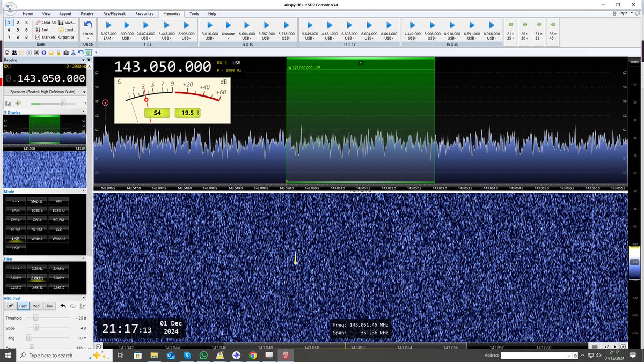Click the record circle icon in quick toolbar
The image size is (644, 362).
[x=36, y=53]
